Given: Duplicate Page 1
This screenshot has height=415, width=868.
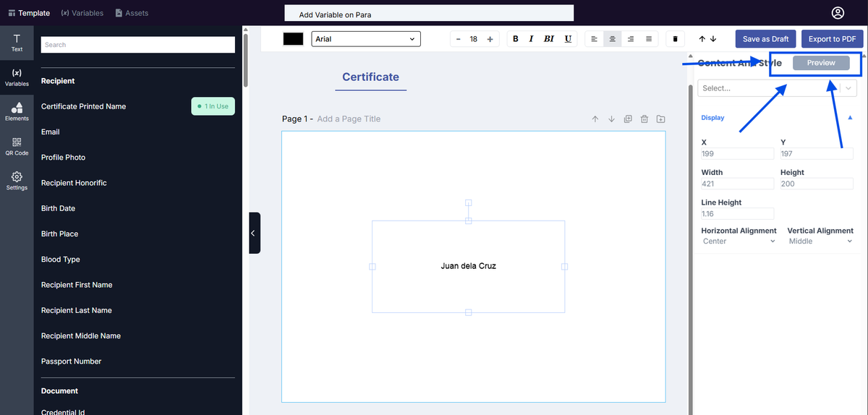Looking at the screenshot, I should tap(628, 119).
